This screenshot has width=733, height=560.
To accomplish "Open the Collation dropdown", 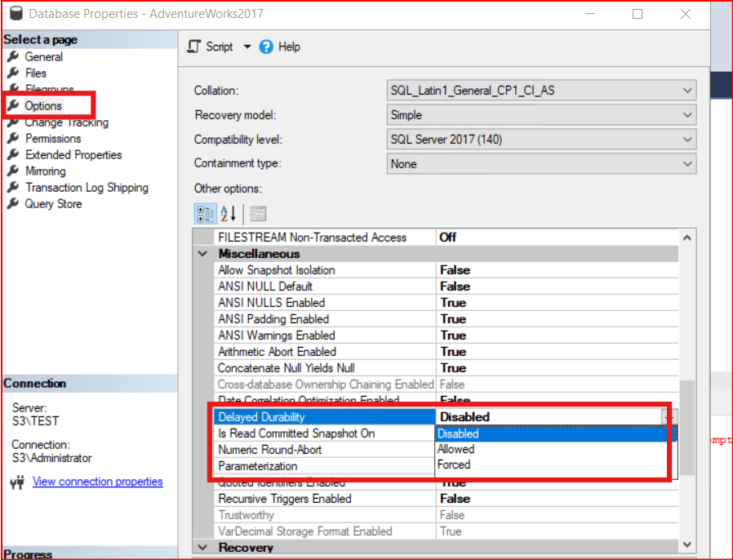I will click(687, 91).
